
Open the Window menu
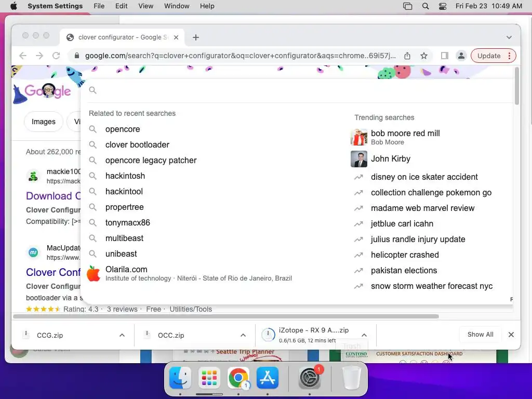177,6
